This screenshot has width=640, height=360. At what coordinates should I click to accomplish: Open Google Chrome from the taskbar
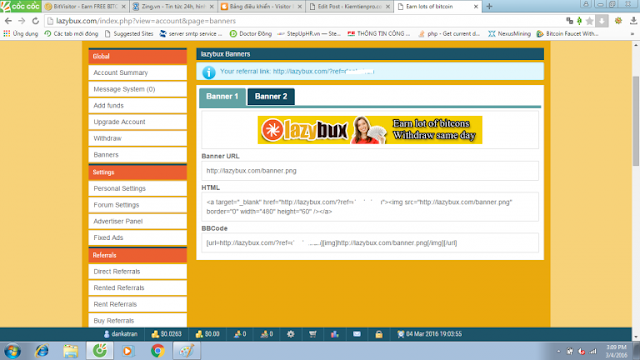158,351
